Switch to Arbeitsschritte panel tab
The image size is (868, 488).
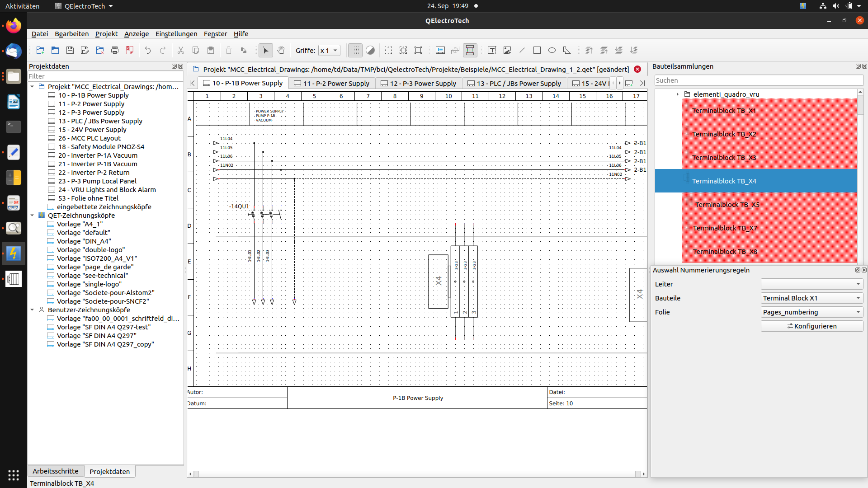[x=56, y=471]
